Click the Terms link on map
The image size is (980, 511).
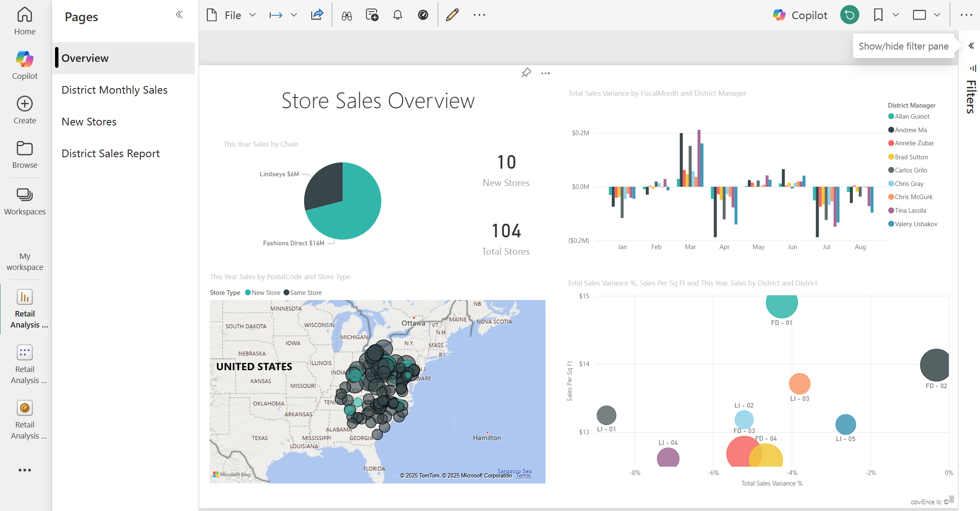pyautogui.click(x=523, y=476)
